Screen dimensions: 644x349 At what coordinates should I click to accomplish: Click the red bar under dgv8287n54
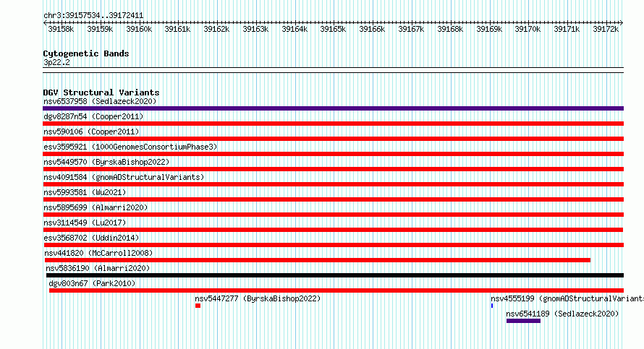333,124
